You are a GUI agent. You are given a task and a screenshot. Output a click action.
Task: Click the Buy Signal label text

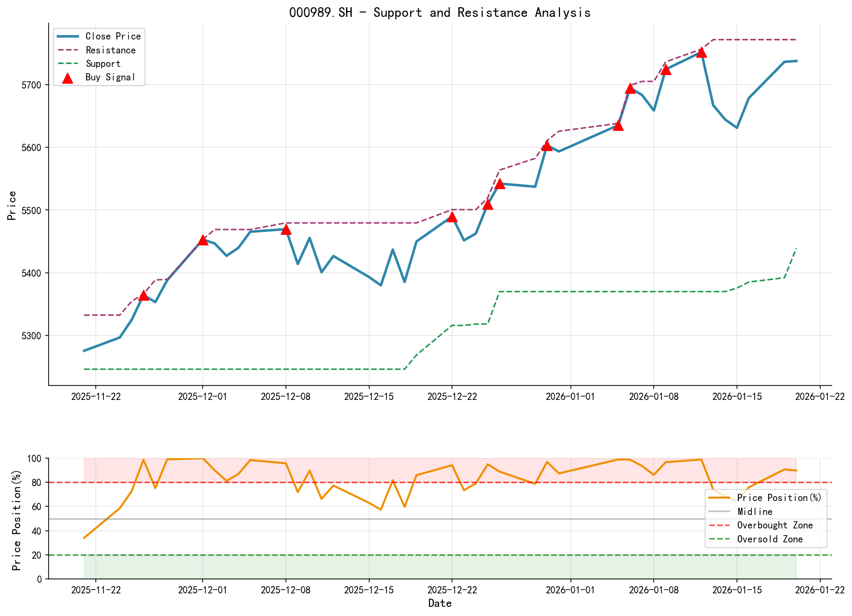click(x=110, y=77)
